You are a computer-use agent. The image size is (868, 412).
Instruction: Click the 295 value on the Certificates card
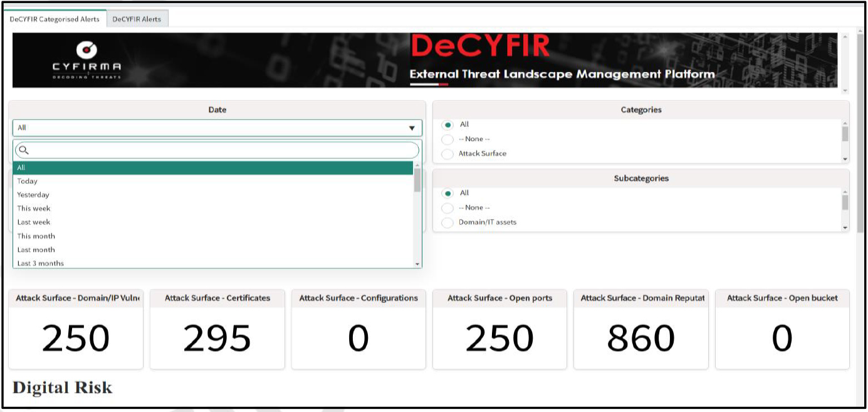click(x=217, y=339)
